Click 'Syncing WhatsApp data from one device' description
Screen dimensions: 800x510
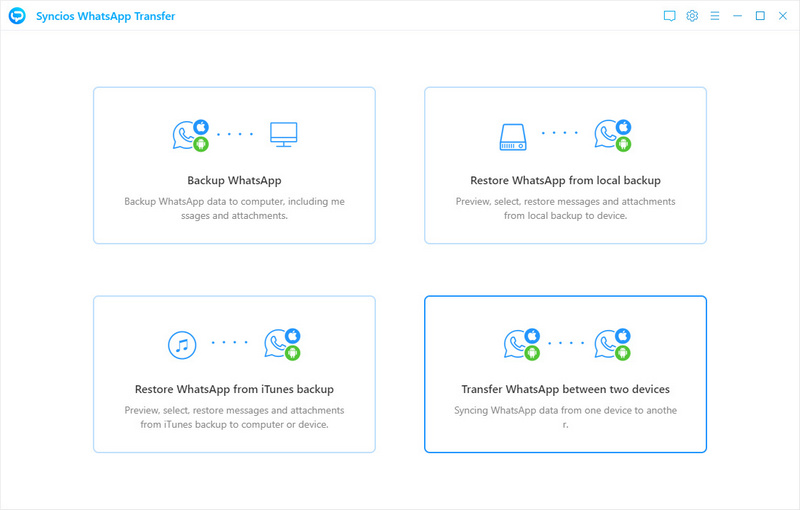pos(565,417)
